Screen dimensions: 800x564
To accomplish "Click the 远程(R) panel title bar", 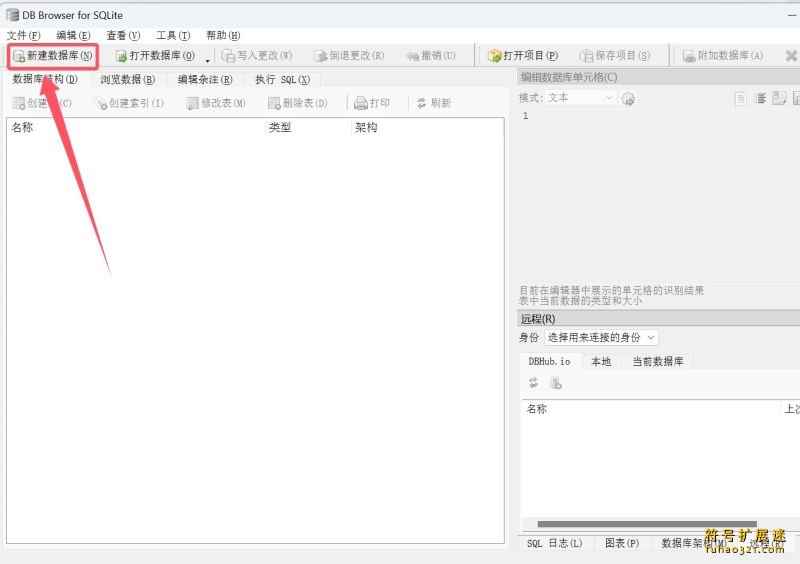I will point(659,318).
